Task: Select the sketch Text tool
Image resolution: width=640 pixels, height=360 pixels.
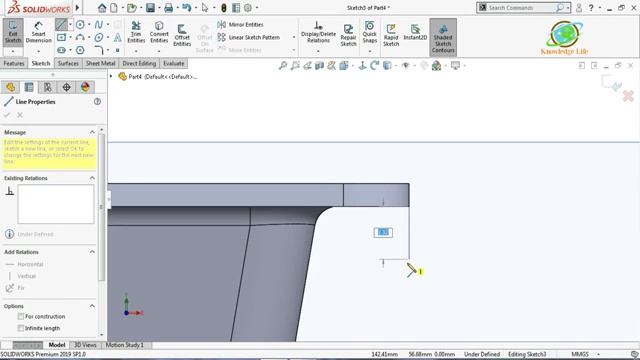Action: coord(118,38)
